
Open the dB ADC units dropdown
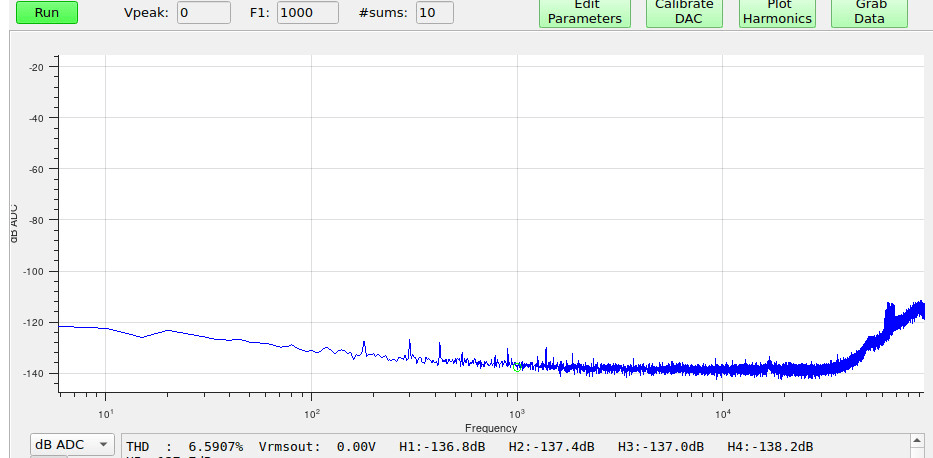coord(72,444)
